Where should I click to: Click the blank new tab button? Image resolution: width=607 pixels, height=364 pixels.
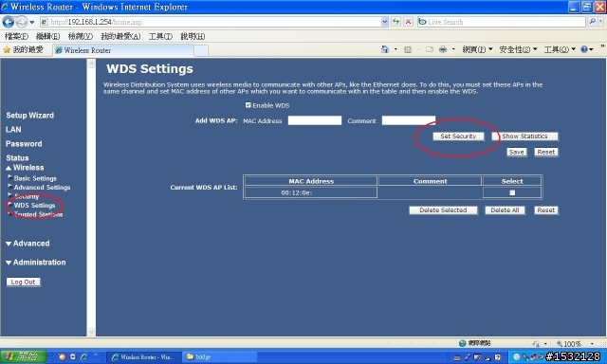(201, 50)
